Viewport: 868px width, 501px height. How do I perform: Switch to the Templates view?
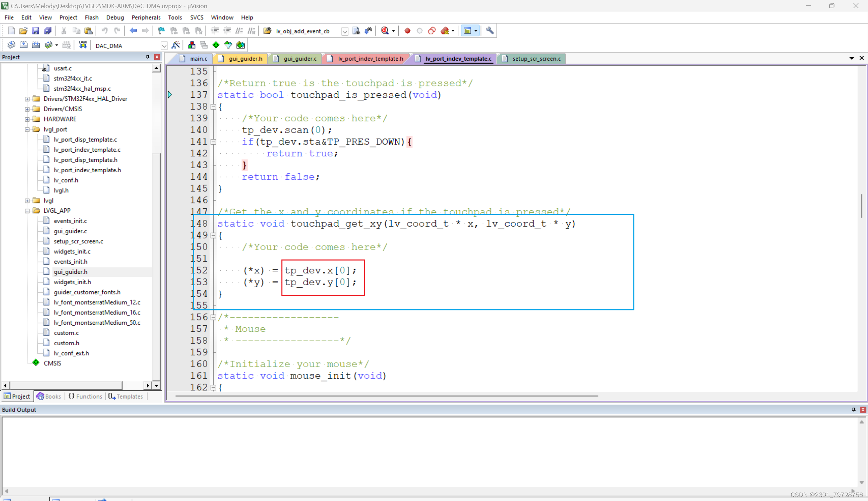click(x=129, y=397)
